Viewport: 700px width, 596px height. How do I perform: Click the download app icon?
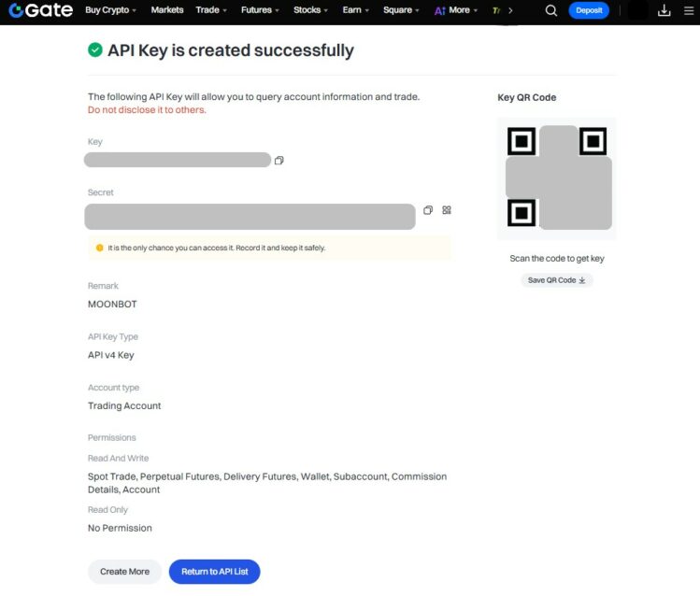[664, 10]
